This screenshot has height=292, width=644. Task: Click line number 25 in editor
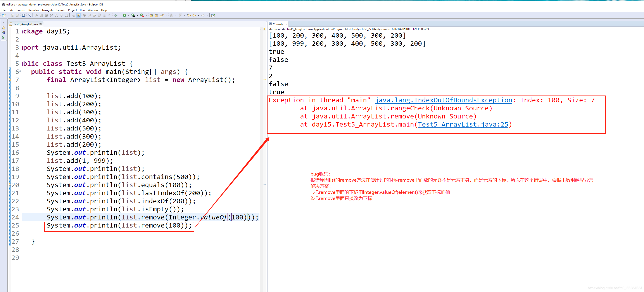[x=15, y=225]
